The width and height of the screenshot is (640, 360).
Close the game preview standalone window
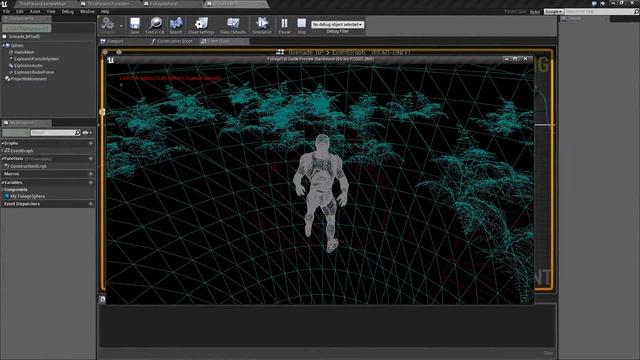coord(525,59)
